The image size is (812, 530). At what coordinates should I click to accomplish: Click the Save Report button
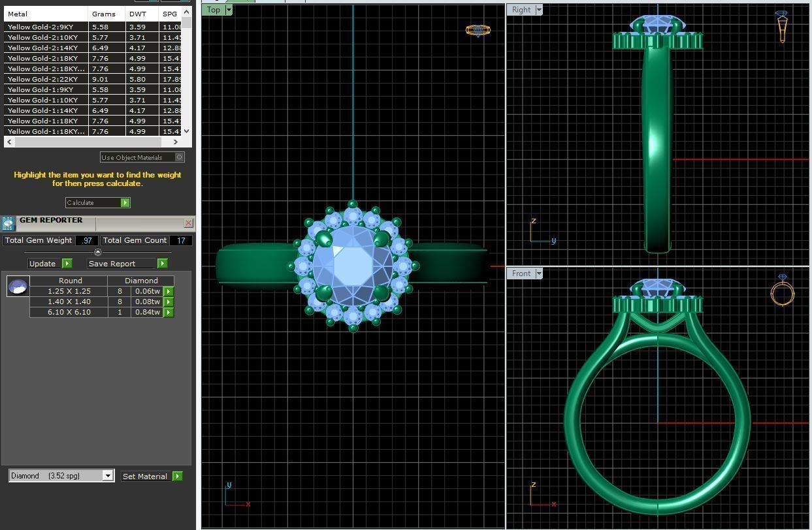point(122,264)
